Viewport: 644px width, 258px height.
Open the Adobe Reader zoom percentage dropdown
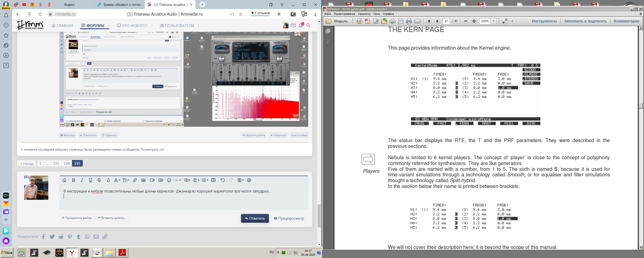[x=494, y=21]
